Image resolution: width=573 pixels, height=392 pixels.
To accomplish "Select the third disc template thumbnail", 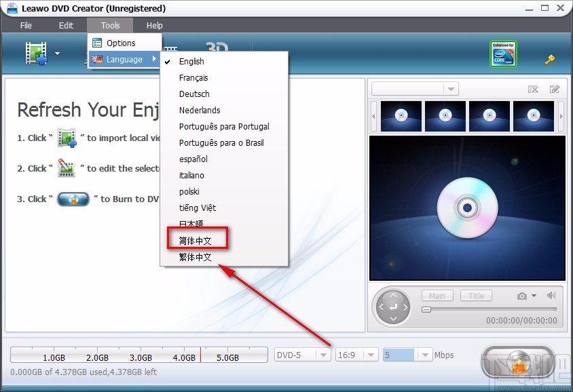I will click(489, 116).
